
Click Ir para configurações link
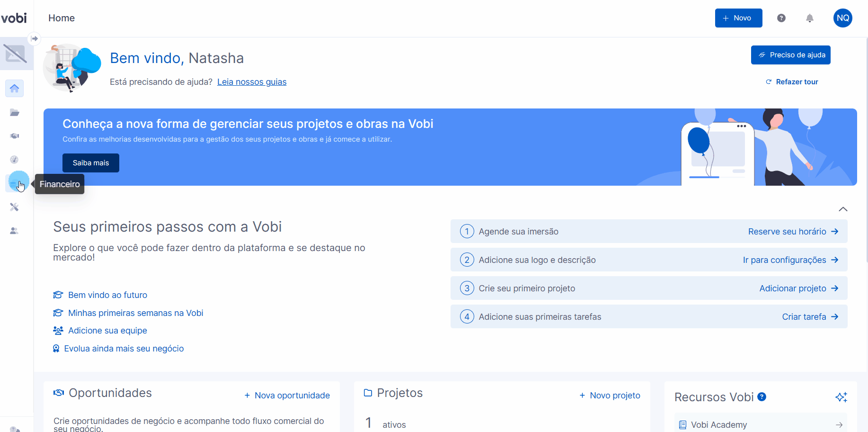click(790, 260)
